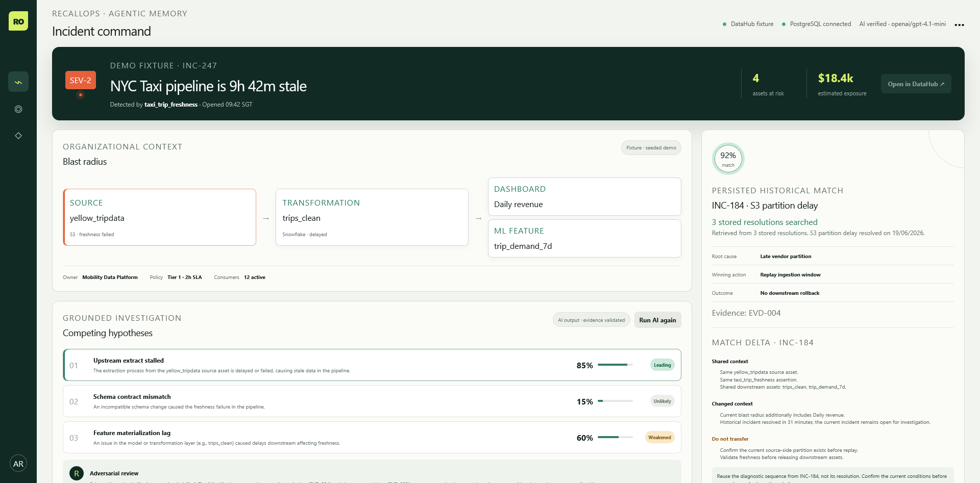This screenshot has height=483, width=980.
Task: Open the Daily revenue dashboard card
Action: pos(584,196)
